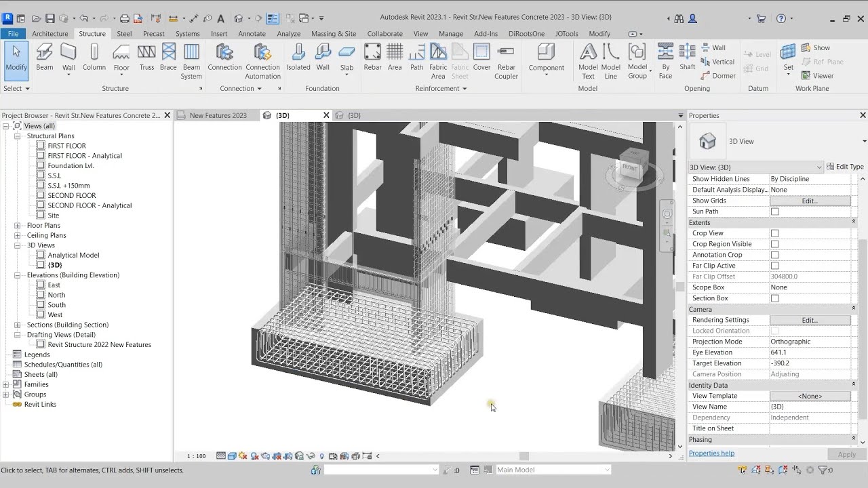Enable Far Clip Active checkbox
Screen dimensions: 868x488
point(774,266)
